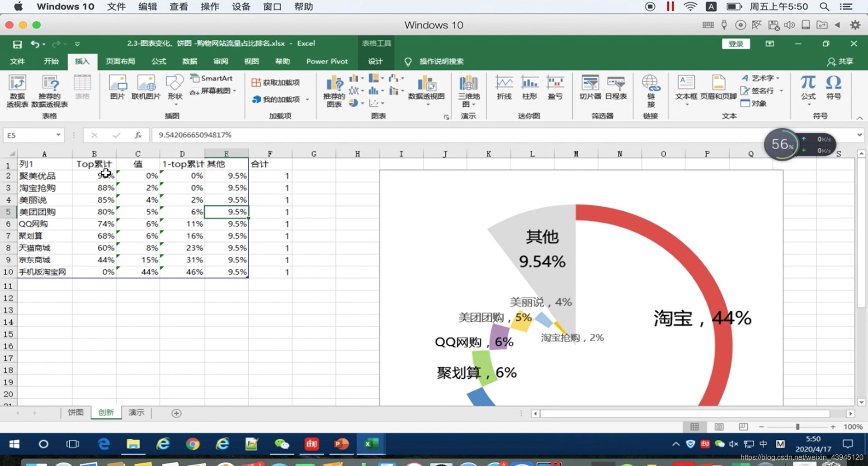Viewport: 868px width, 466px height.
Task: Click the Login (登录) button
Action: tap(736, 44)
